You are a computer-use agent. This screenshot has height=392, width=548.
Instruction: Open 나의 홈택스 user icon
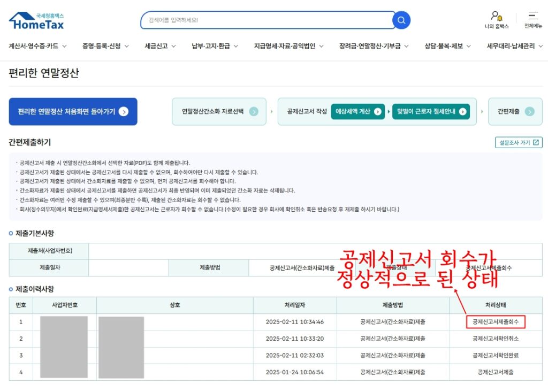click(496, 16)
